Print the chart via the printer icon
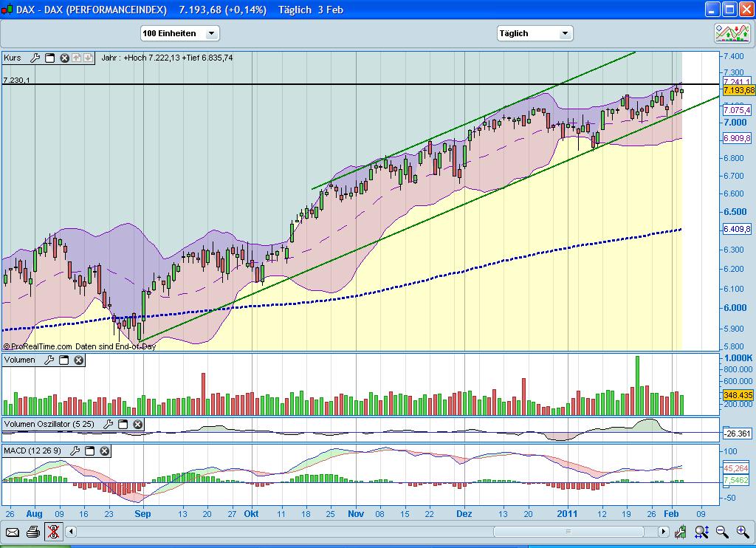The height and width of the screenshot is (548, 756). pos(32,532)
